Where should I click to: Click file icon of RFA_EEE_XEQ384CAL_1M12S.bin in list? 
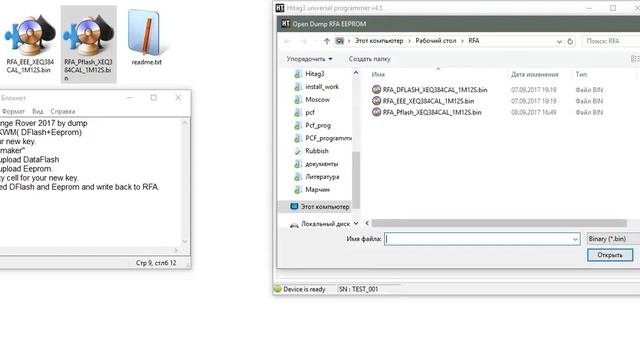(376, 101)
